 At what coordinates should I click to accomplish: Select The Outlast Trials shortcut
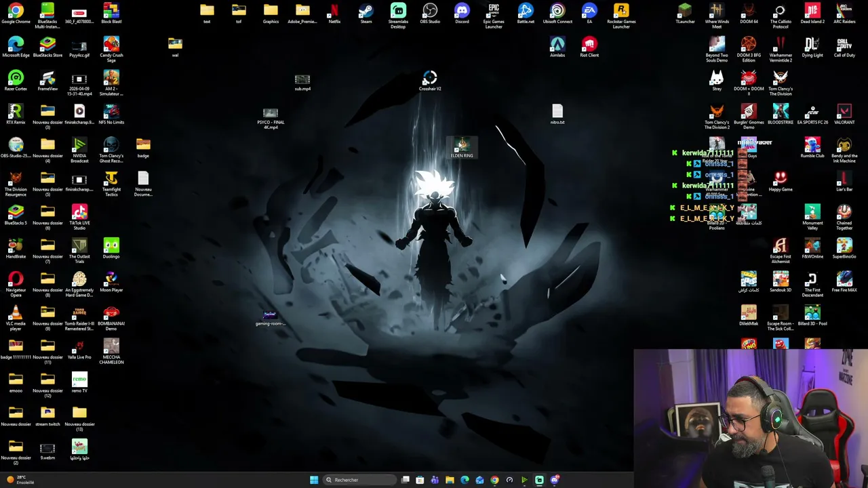(79, 251)
